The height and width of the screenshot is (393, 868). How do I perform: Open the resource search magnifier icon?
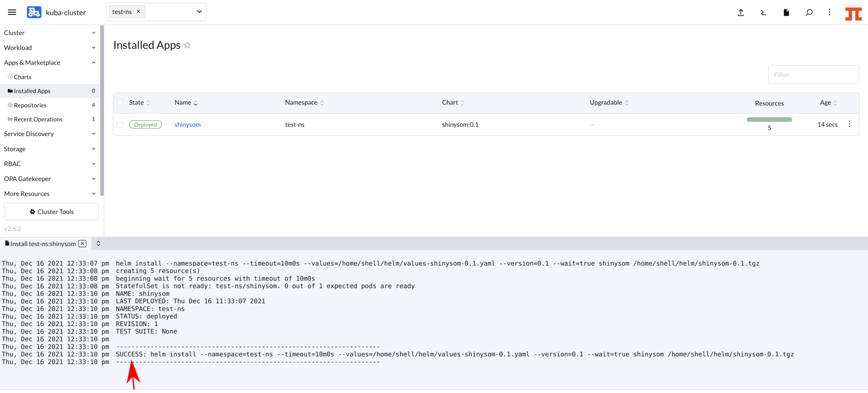[809, 13]
